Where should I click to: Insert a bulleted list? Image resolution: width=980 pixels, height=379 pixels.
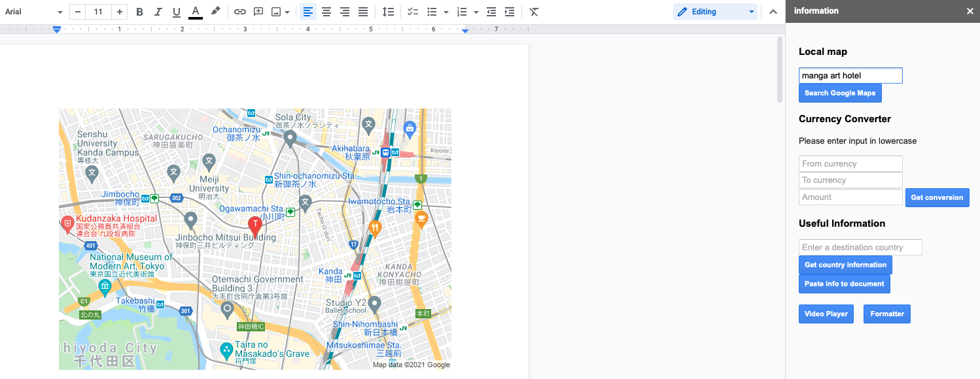(x=432, y=12)
